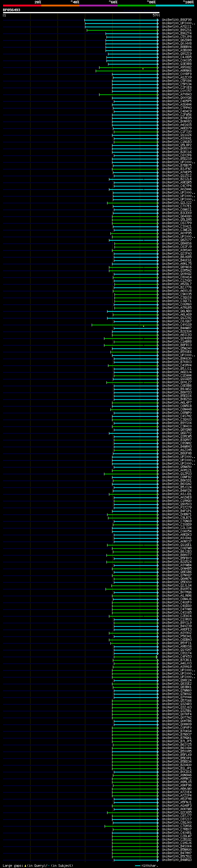197x868 pixels.
Task: Select the purple ~60% identity legend bar
Action: [98, 6]
